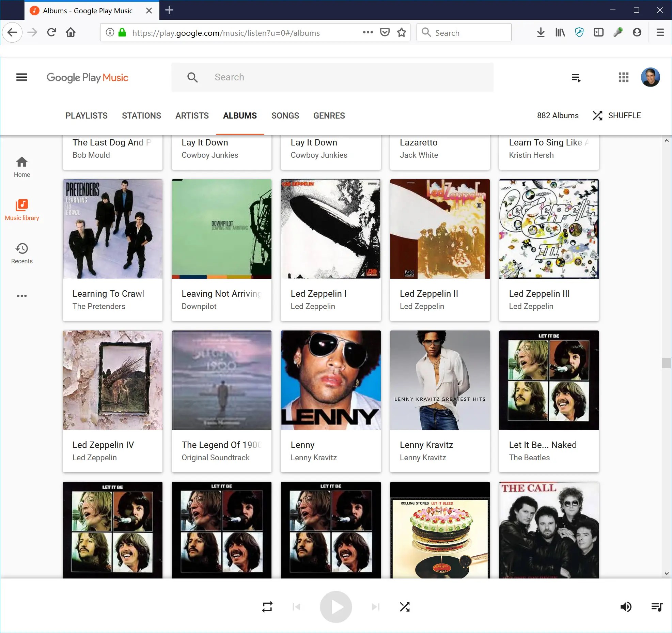Mute using the volume speaker icon
Screen dimensions: 672x633
626,607
